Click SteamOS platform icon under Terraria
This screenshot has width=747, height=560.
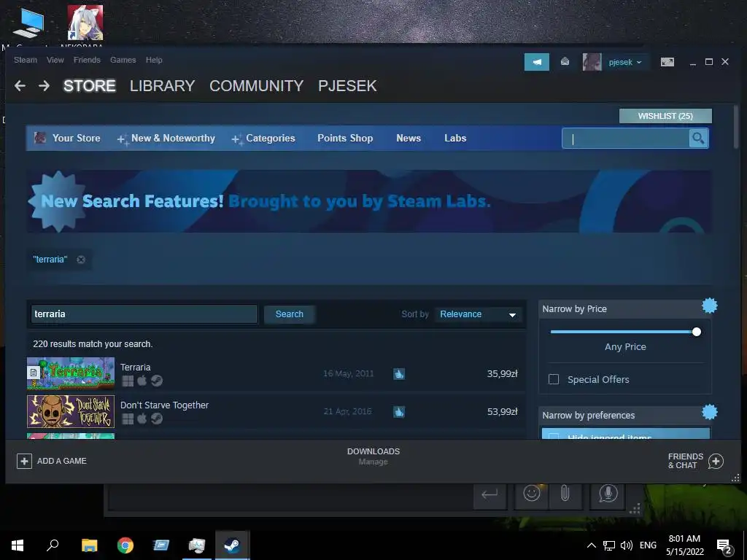point(157,381)
